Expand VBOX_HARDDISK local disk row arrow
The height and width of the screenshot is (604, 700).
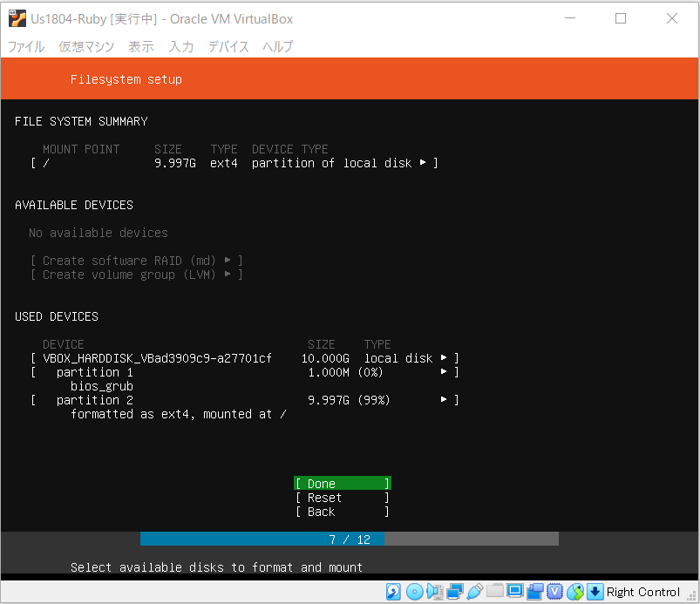point(444,358)
